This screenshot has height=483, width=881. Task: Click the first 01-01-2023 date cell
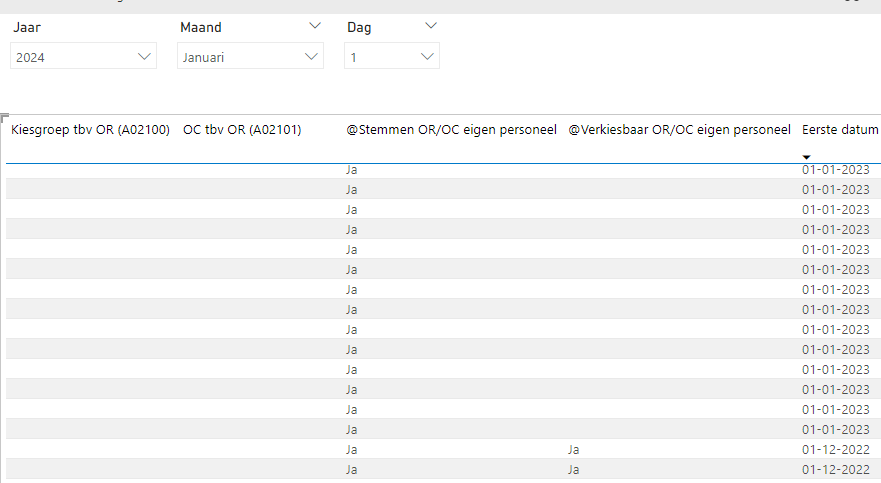tap(835, 170)
